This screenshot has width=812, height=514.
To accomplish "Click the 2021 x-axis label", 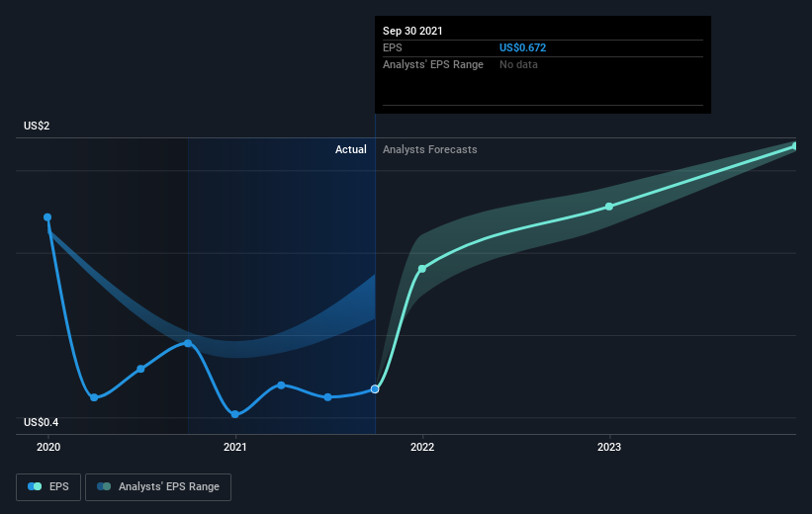I will pos(235,447).
